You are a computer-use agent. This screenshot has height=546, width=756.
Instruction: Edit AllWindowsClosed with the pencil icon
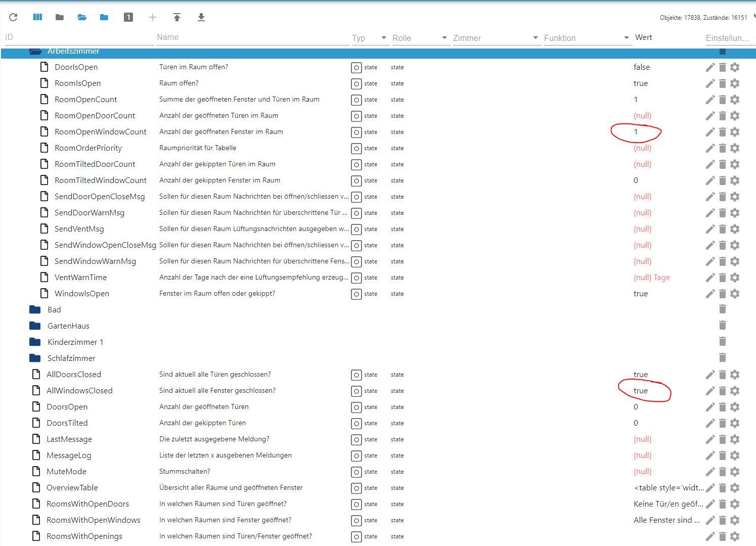[x=710, y=391]
